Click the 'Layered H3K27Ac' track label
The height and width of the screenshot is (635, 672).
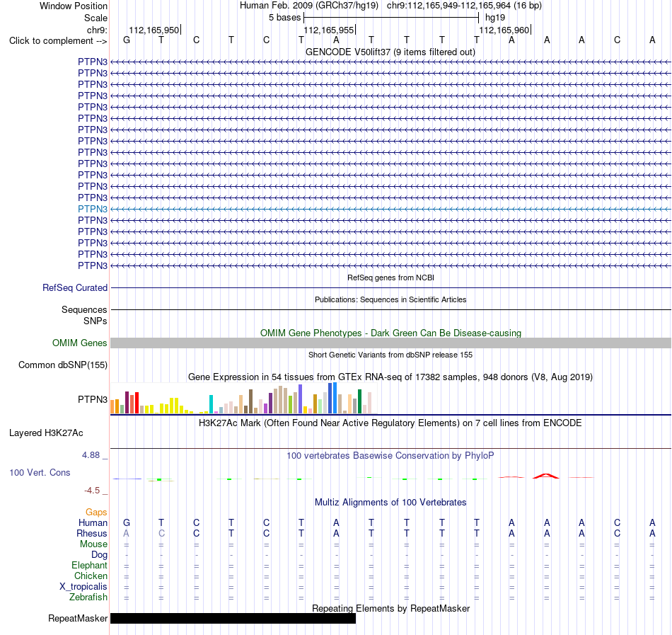coord(46,433)
